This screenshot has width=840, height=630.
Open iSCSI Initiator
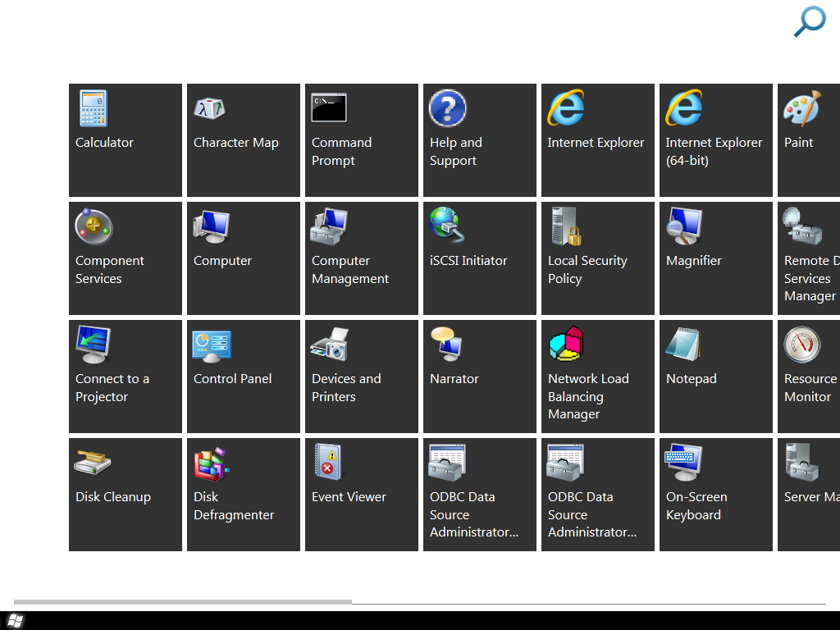480,258
